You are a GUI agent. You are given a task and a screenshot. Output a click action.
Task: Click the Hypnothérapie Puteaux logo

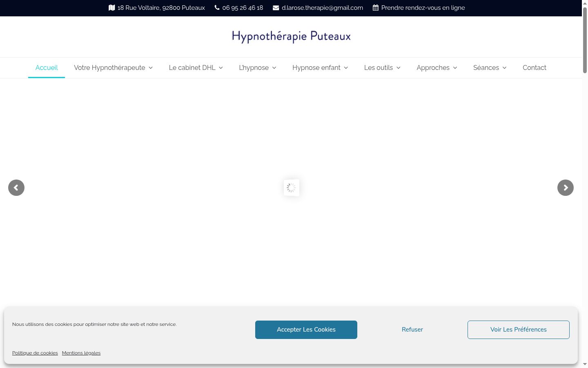[291, 36]
